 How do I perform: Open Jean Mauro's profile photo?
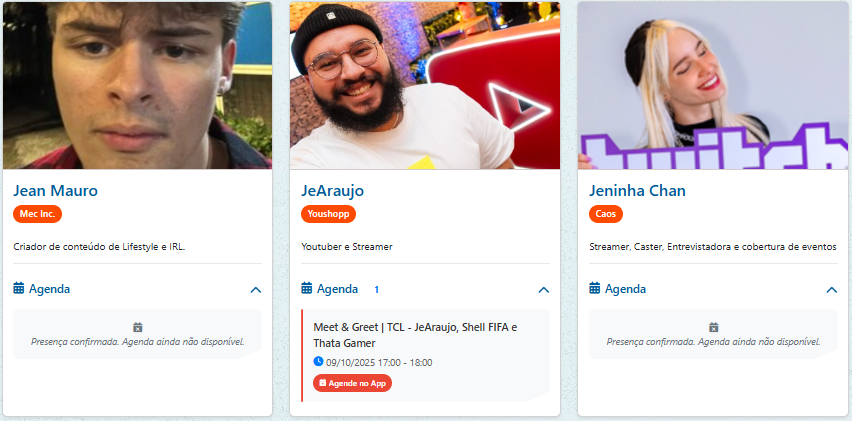click(x=137, y=85)
